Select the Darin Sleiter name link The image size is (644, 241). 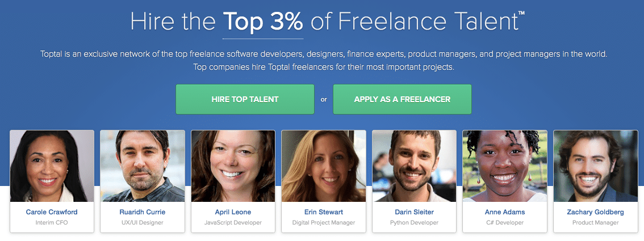(x=414, y=212)
